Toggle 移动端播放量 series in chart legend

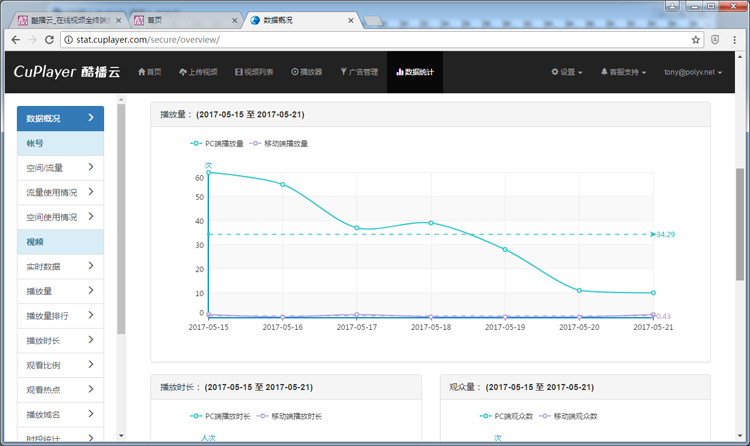click(279, 143)
